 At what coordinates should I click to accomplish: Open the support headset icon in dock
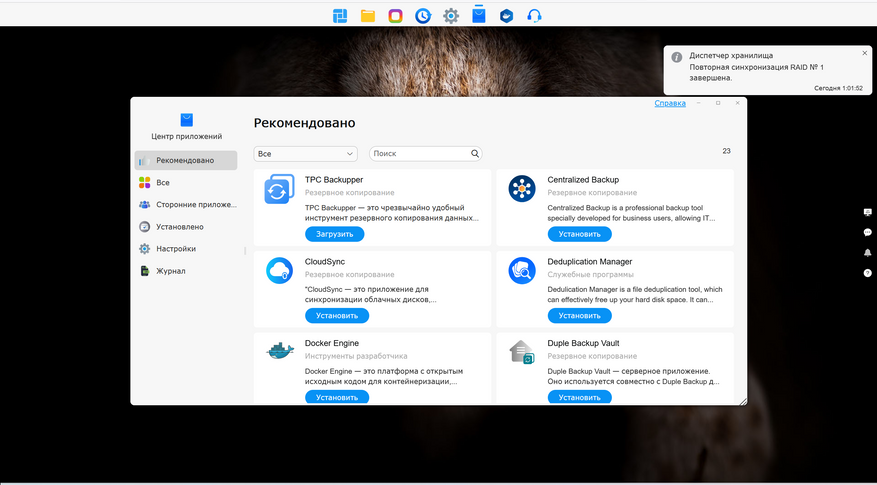point(535,16)
